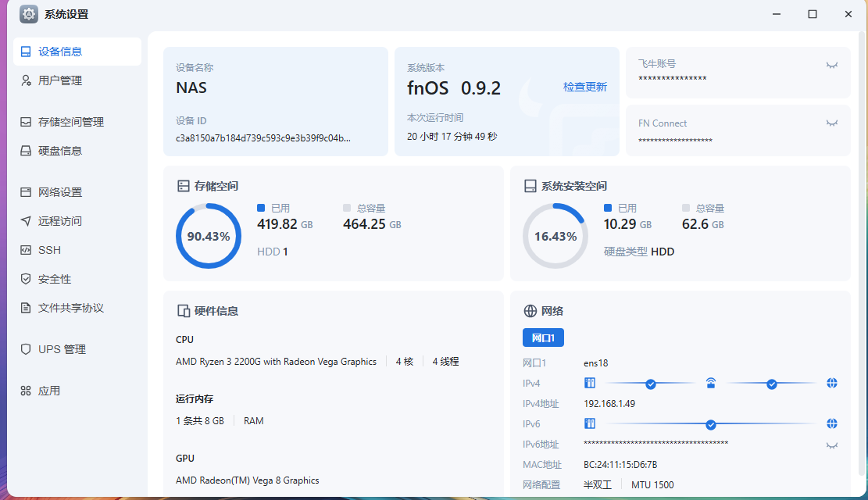
Task: Click the MTU 1500 value
Action: tap(652, 485)
